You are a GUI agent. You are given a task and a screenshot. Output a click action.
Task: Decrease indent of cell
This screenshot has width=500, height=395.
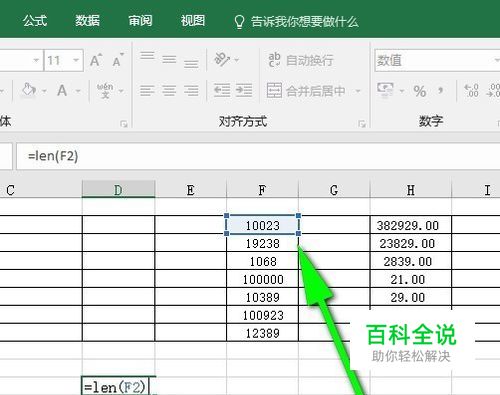(x=222, y=90)
